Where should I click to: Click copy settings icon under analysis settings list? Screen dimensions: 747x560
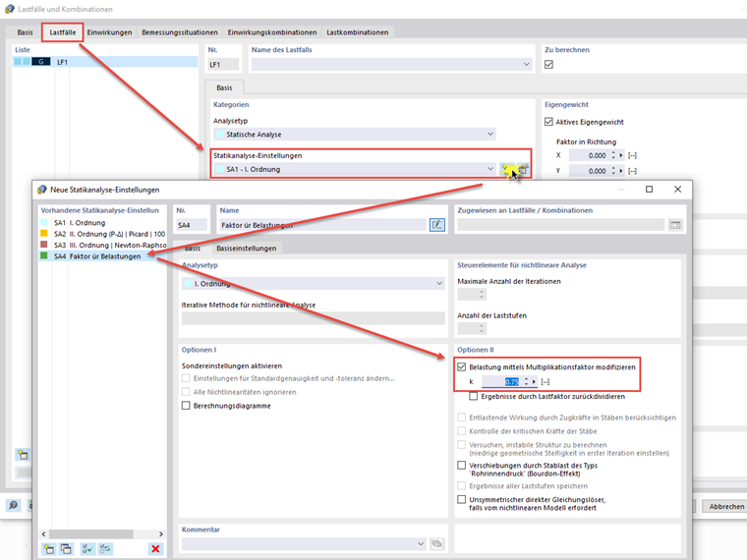tap(66, 548)
